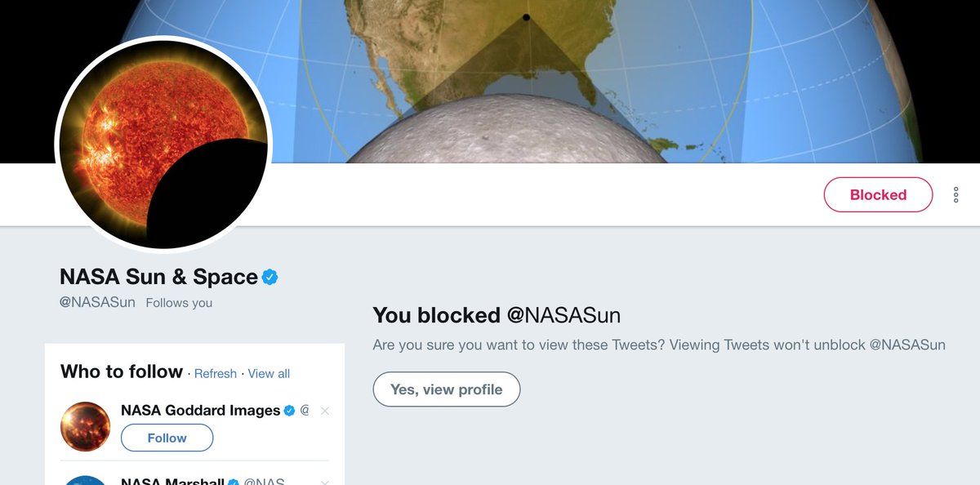Click the @ handle beside NASA Goddard Images
This screenshot has width=980, height=485.
[x=305, y=411]
